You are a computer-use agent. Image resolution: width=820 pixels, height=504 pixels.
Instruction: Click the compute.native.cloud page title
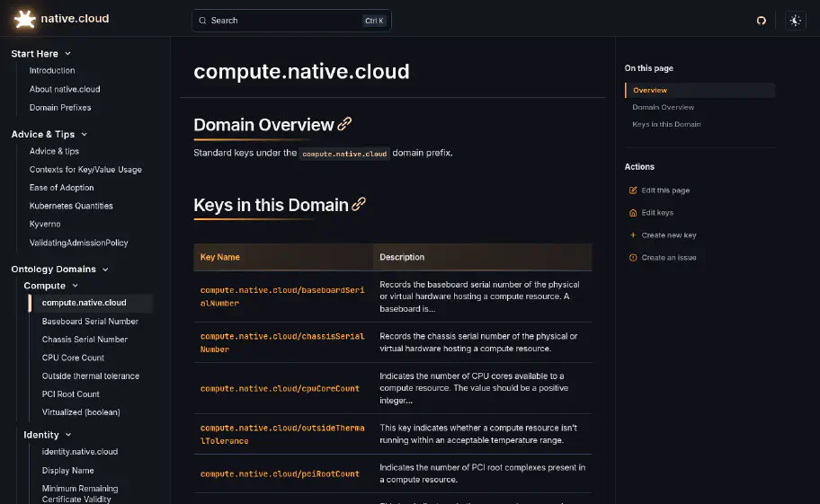(x=301, y=72)
